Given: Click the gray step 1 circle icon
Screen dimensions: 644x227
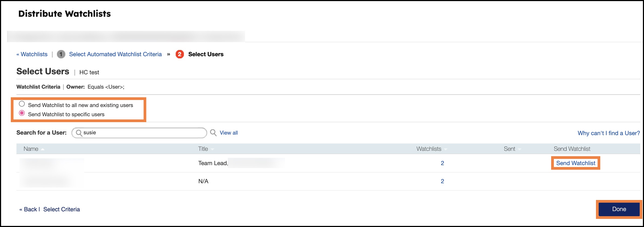Looking at the screenshot, I should tap(61, 54).
